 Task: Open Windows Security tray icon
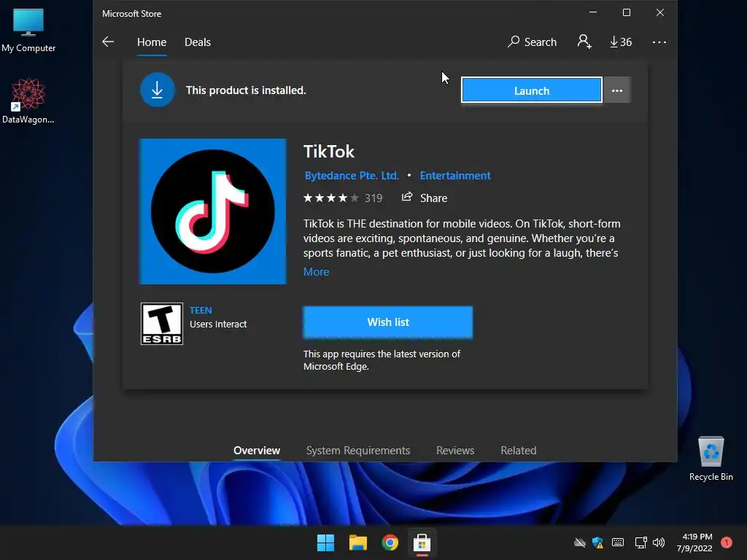coord(597,542)
